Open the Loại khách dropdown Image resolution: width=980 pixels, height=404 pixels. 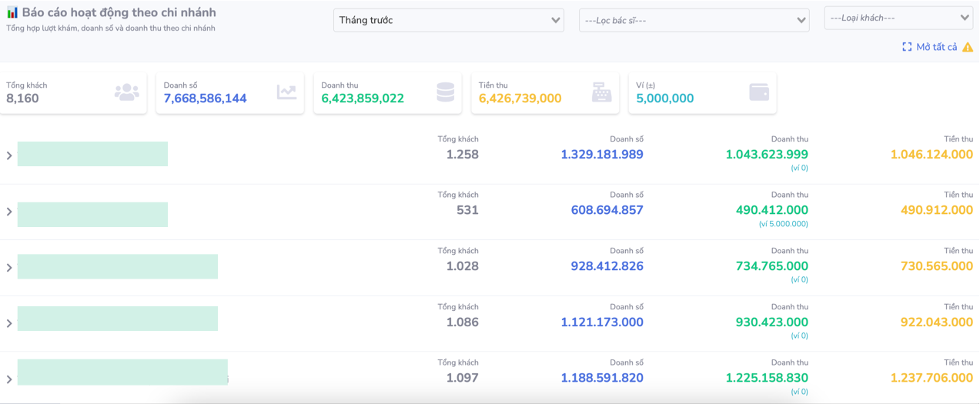pyautogui.click(x=898, y=17)
